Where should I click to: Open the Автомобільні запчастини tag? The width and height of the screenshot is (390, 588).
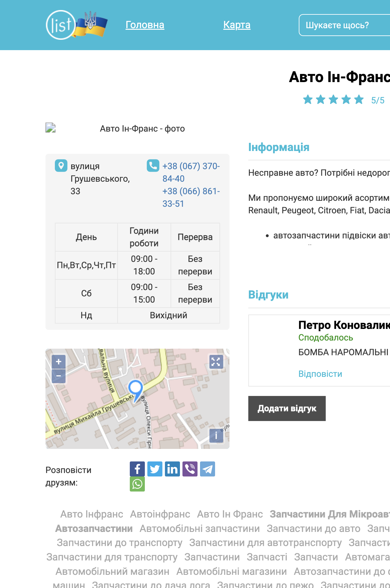pos(200,528)
